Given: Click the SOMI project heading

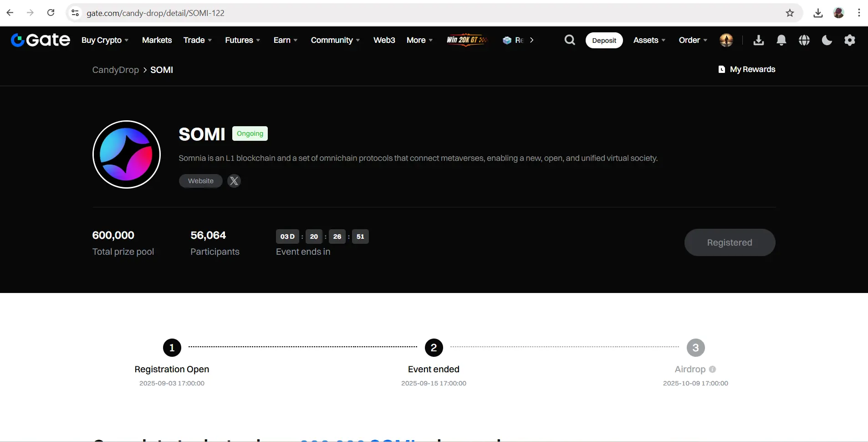Looking at the screenshot, I should coord(202,134).
